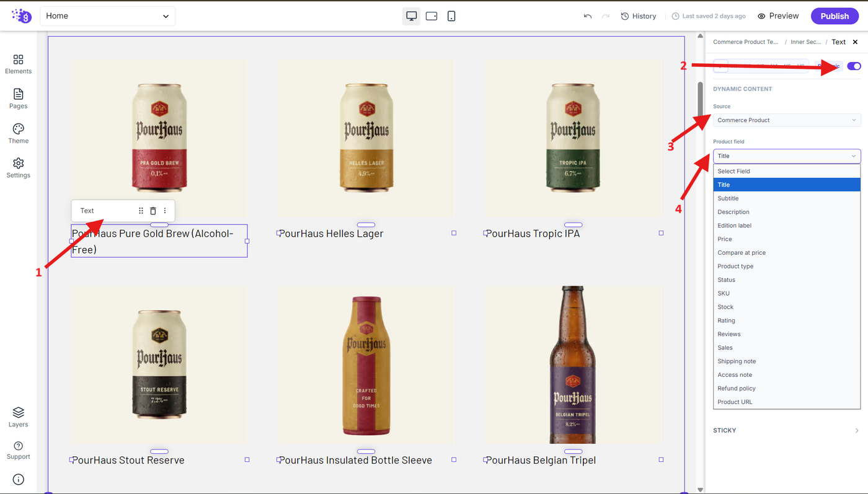Viewport: 868px width, 494px height.
Task: Open the page Preview
Action: pos(778,16)
